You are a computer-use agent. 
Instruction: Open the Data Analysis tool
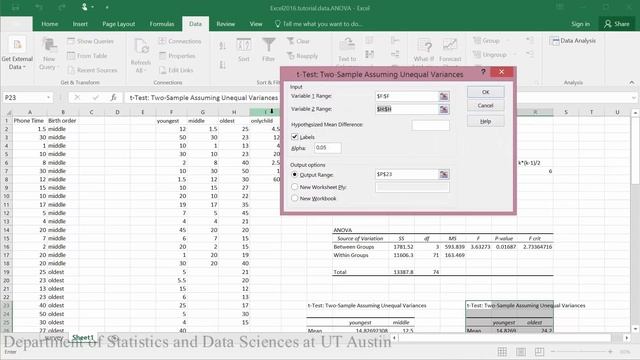573,40
